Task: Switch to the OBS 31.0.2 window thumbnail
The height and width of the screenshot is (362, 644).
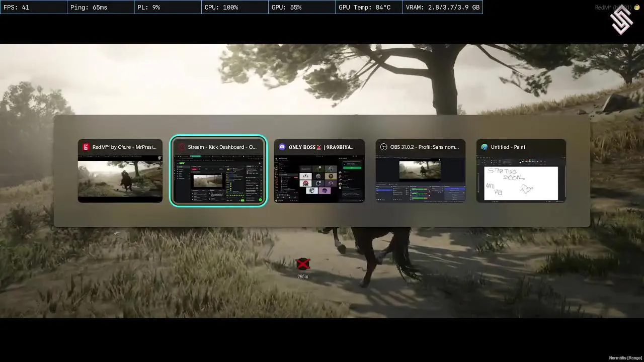Action: pos(421,171)
